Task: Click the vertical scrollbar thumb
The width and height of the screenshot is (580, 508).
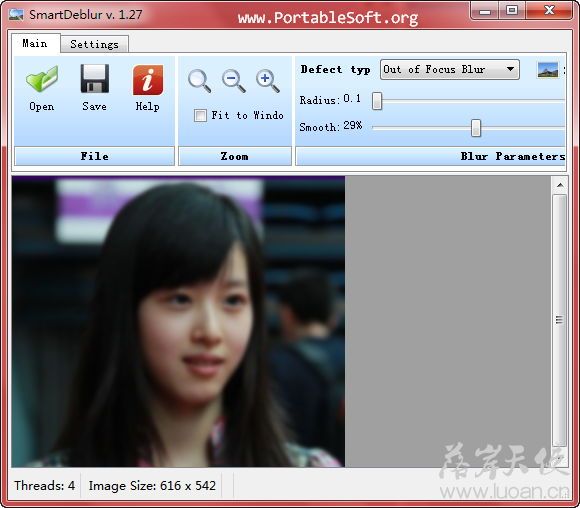Action: click(560, 320)
